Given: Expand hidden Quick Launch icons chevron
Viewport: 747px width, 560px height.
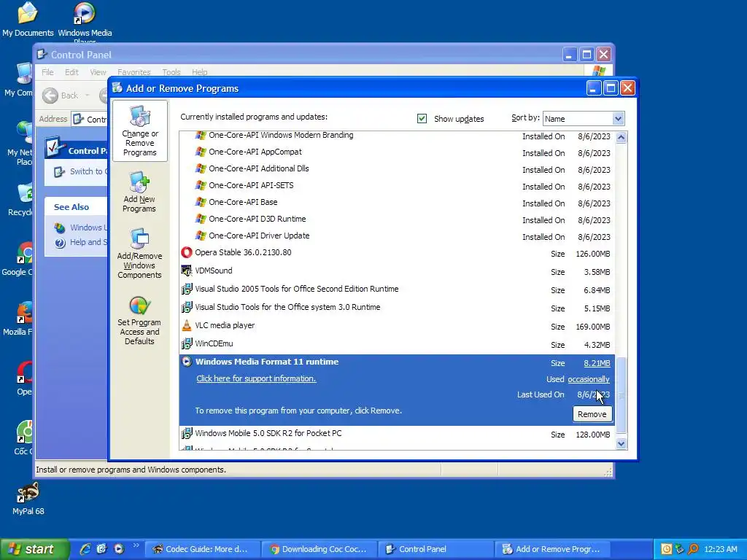Looking at the screenshot, I should (136, 545).
